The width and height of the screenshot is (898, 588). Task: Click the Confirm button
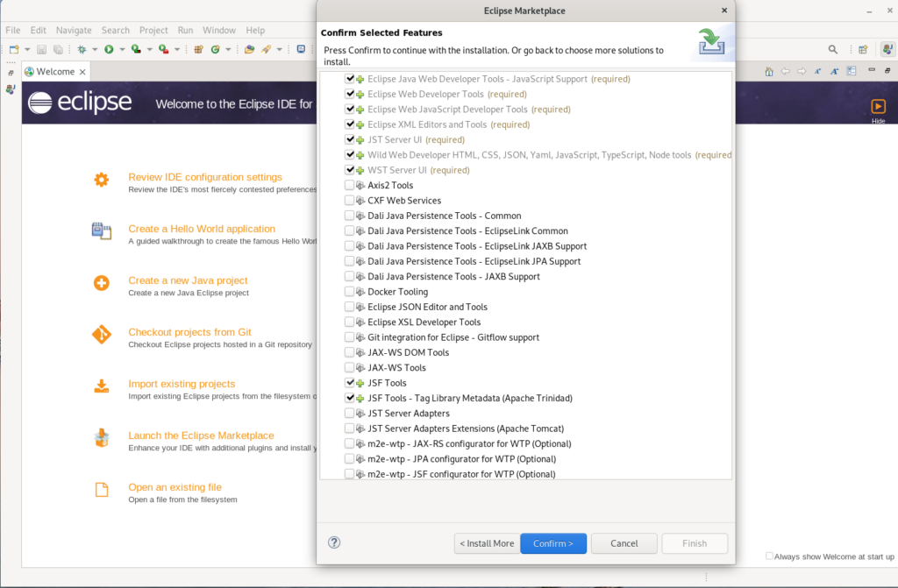[553, 543]
